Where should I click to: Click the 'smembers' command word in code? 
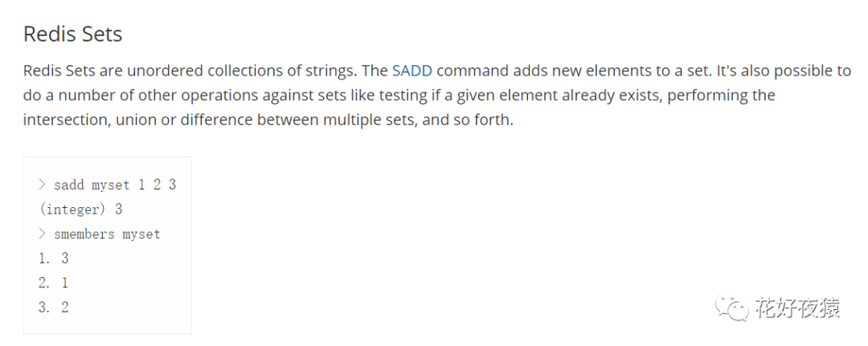[x=84, y=234]
